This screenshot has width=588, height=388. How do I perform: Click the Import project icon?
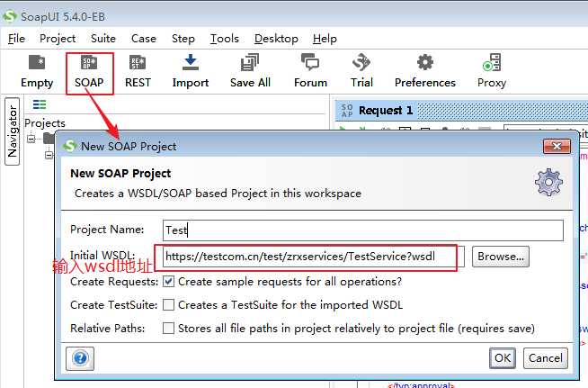coord(190,72)
